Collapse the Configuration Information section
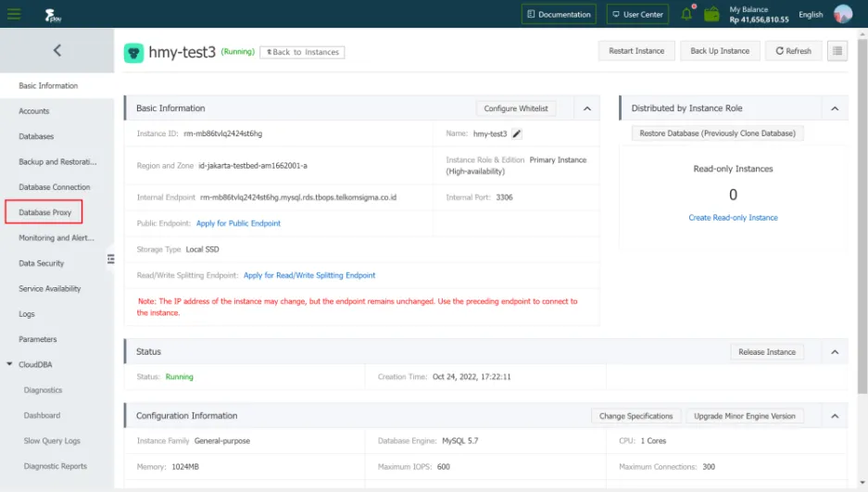 pyautogui.click(x=834, y=416)
